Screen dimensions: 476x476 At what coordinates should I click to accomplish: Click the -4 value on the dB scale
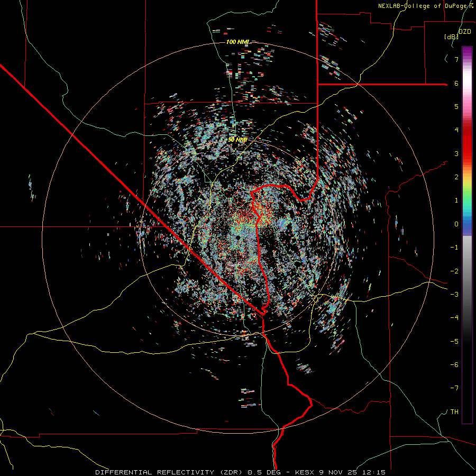[454, 318]
